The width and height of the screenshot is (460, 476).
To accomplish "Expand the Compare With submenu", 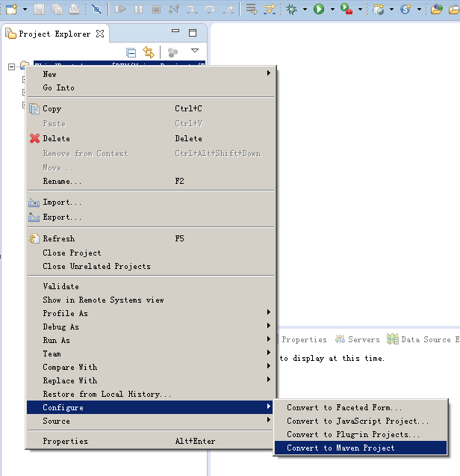I will (151, 368).
